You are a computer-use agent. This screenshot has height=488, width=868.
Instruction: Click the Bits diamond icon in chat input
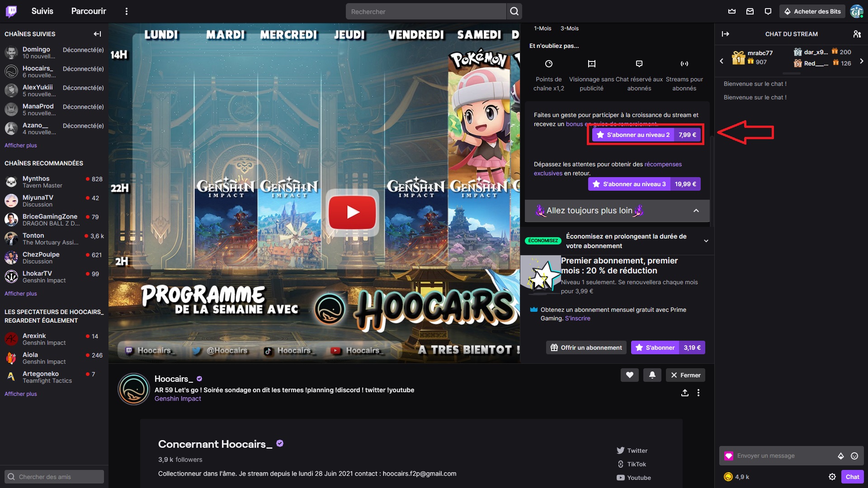click(841, 456)
